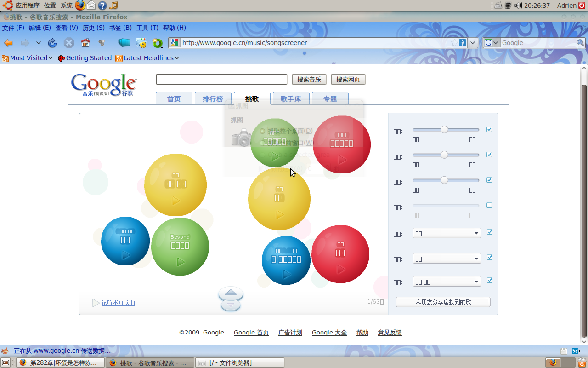
Task: Focus the music search input field
Action: pos(221,79)
